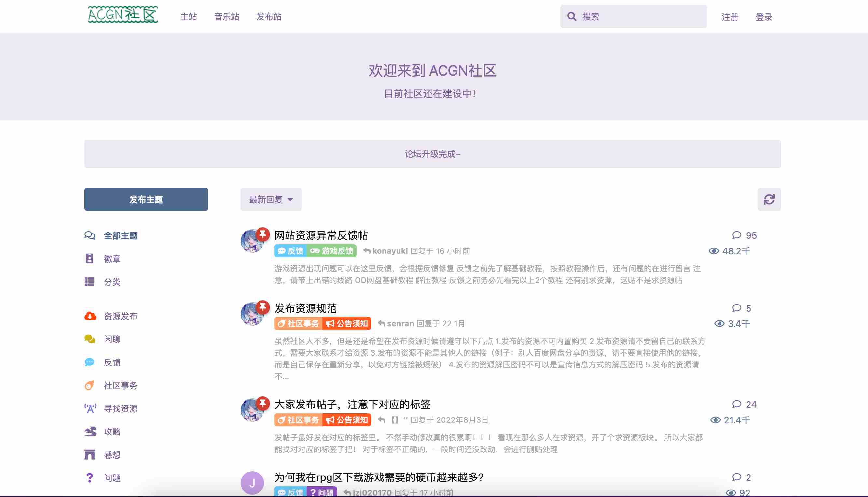Open 为何我在rpg区下载游戏需要的硬币越来越多? discussion
This screenshot has height=497, width=868.
pyautogui.click(x=379, y=477)
